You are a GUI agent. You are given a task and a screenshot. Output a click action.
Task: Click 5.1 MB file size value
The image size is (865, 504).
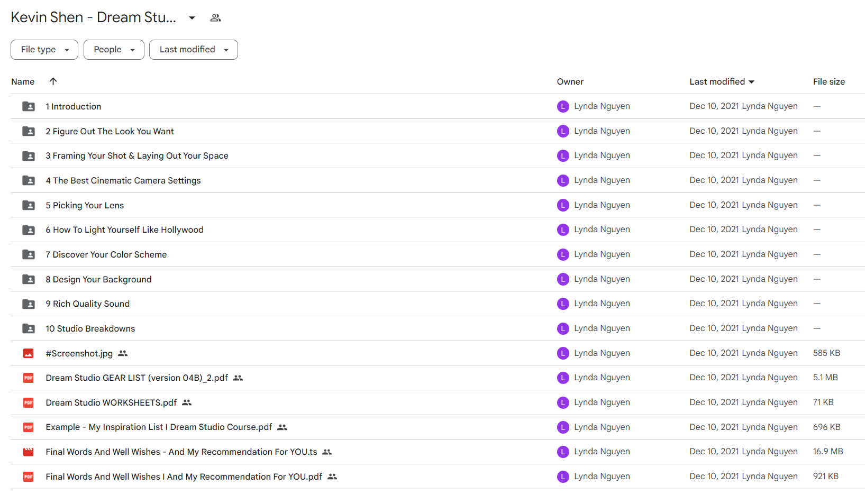point(825,378)
